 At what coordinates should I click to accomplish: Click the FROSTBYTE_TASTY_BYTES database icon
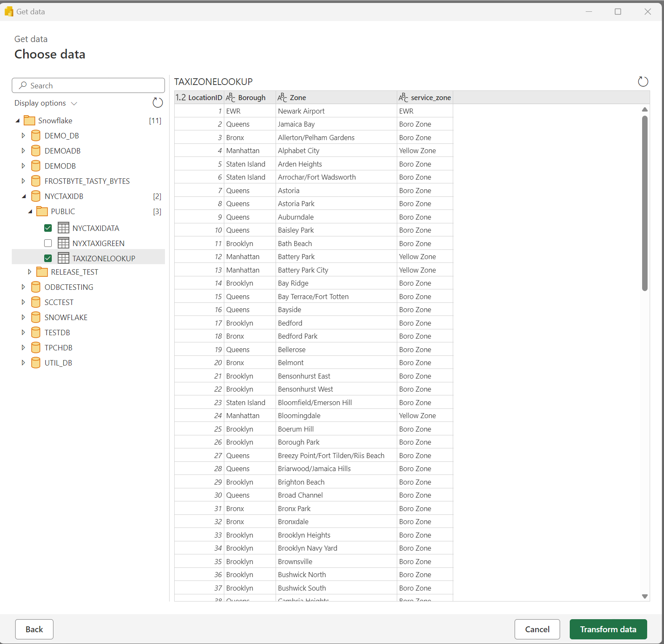[36, 181]
